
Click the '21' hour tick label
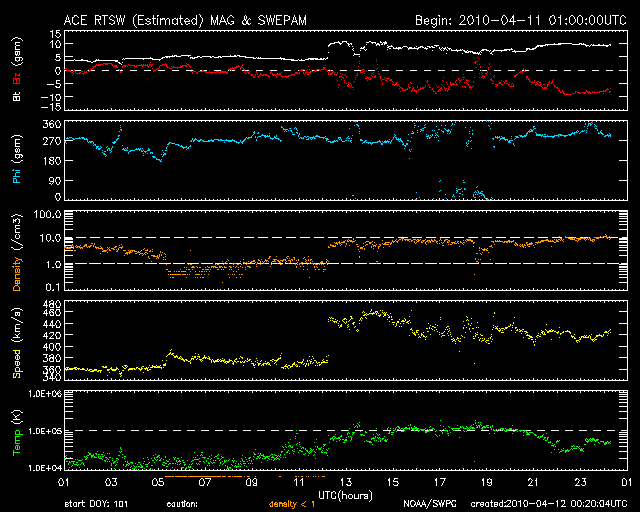point(533,483)
